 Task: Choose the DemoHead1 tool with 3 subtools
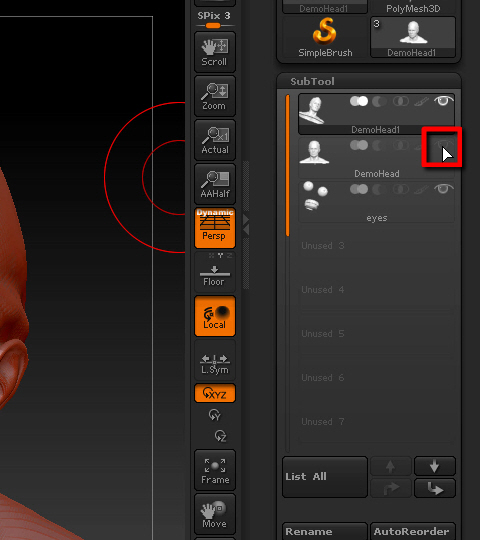click(x=413, y=37)
